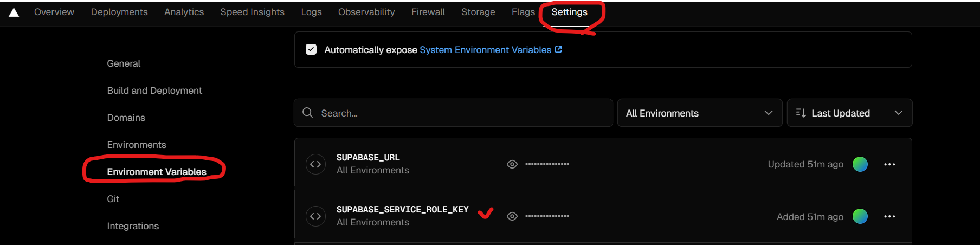The image size is (980, 245).
Task: Uncheck Automatically expose System Environment Variables
Action: click(311, 49)
